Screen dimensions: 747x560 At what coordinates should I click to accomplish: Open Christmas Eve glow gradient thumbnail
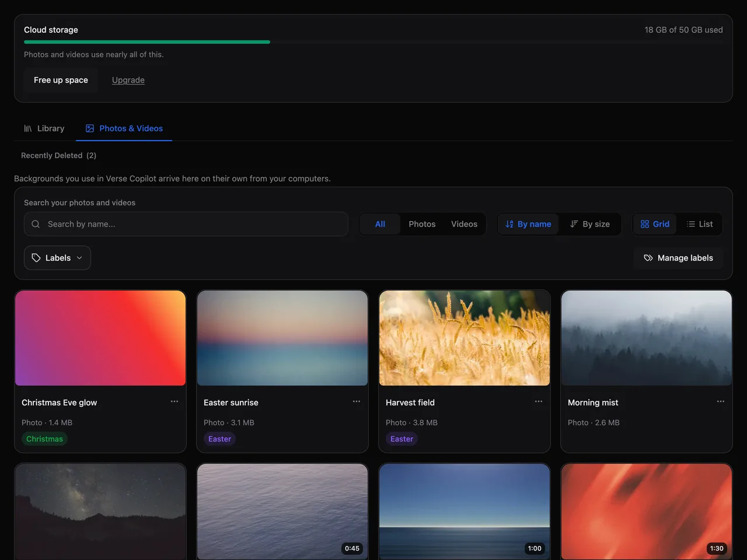tap(100, 338)
